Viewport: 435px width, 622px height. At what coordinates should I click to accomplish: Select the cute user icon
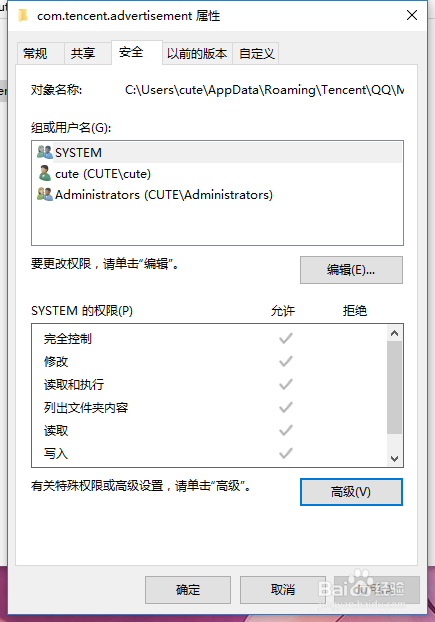tap(44, 173)
